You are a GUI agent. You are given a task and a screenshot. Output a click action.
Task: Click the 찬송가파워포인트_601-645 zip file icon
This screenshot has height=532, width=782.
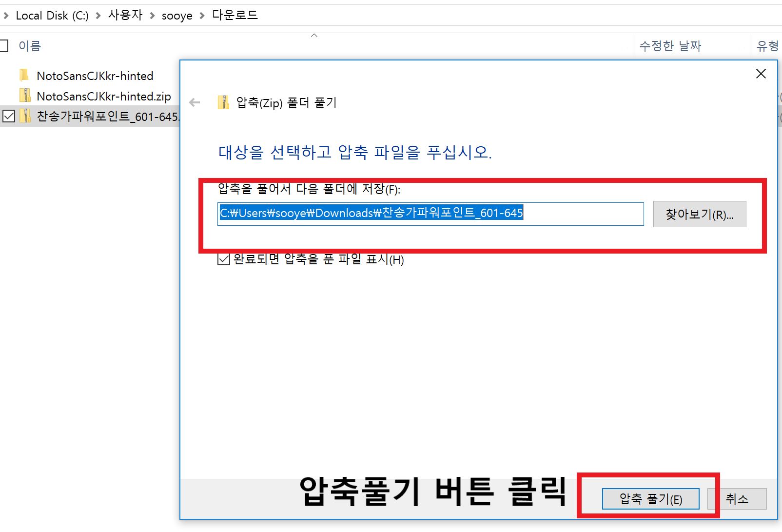click(x=25, y=117)
